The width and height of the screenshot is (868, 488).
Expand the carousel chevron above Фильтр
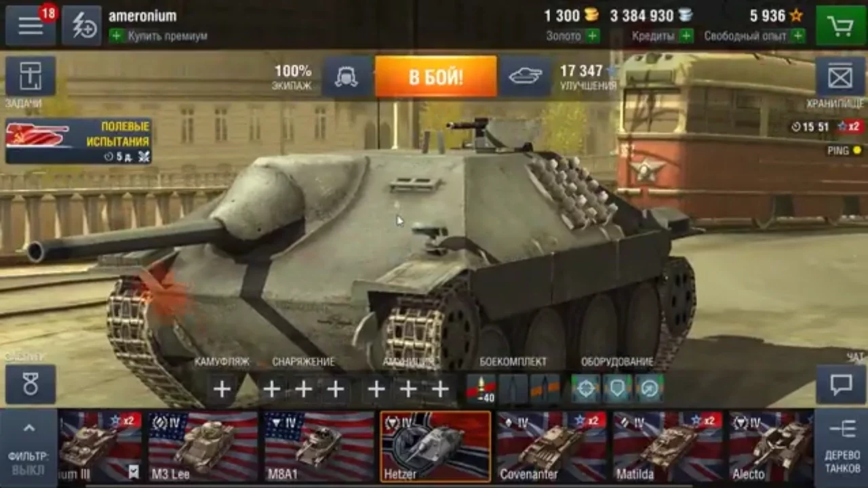(29, 428)
